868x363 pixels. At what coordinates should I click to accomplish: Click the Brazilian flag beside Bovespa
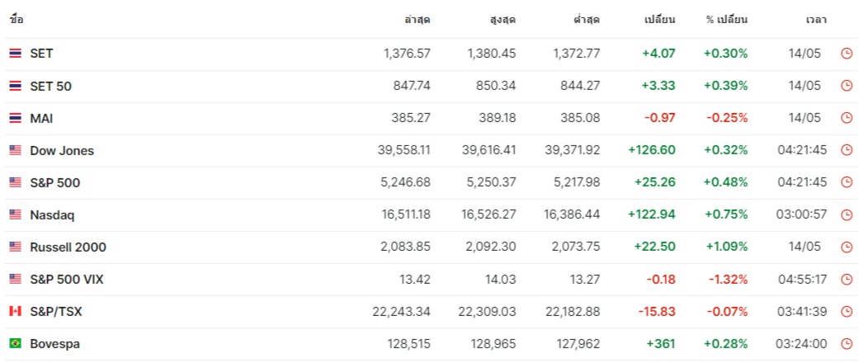(15, 343)
